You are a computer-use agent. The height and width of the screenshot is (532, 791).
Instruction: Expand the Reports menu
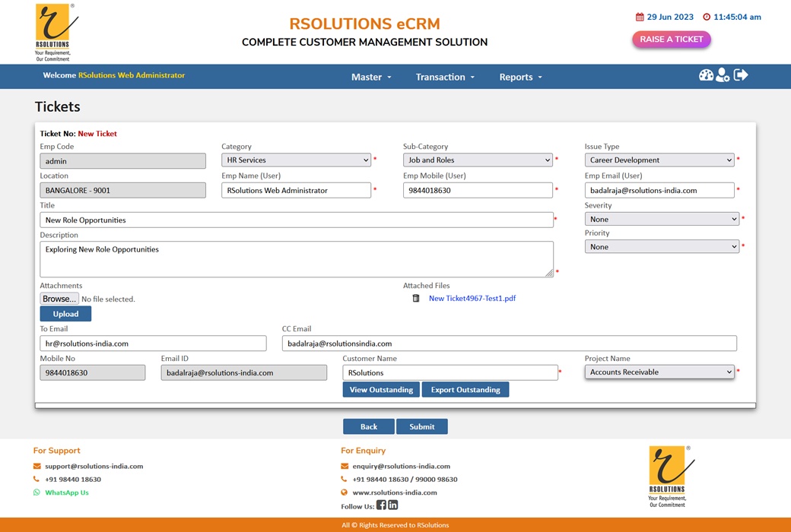pos(520,77)
